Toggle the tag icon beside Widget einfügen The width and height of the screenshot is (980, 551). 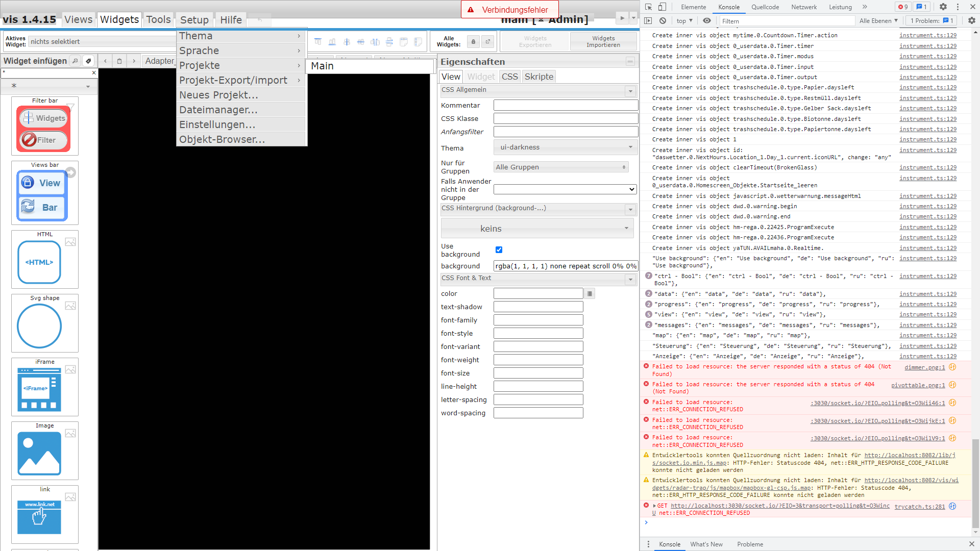[x=88, y=61]
